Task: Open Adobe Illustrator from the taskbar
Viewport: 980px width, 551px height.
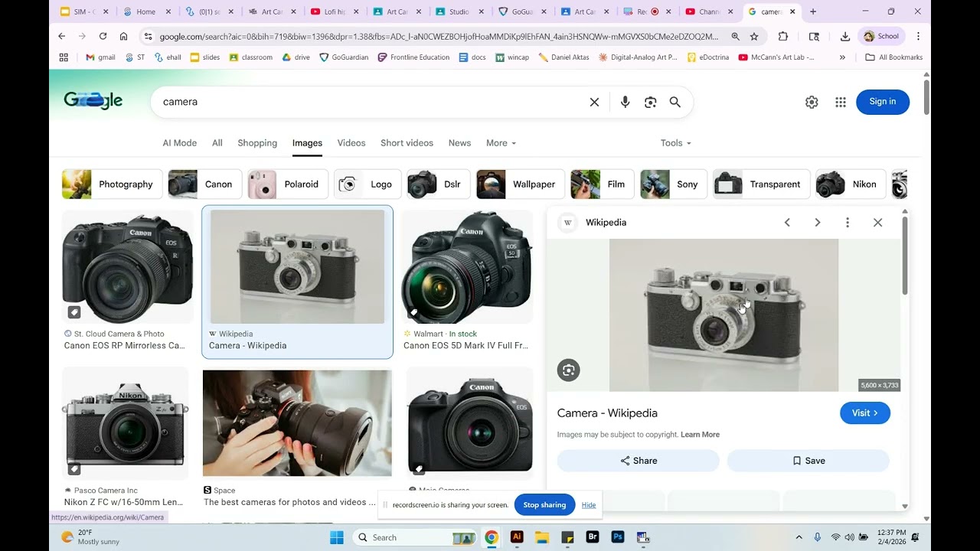Action: click(x=517, y=537)
